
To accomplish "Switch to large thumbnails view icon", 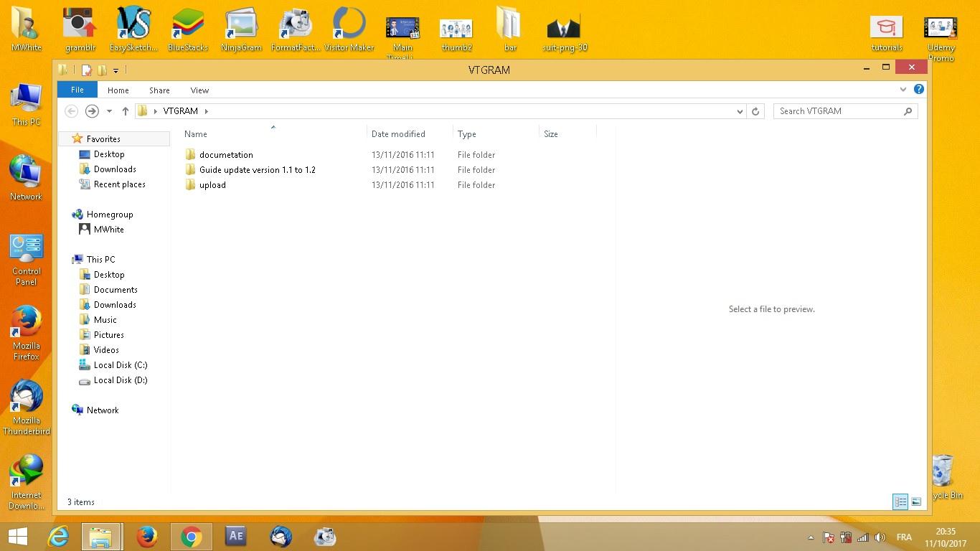I will [916, 501].
